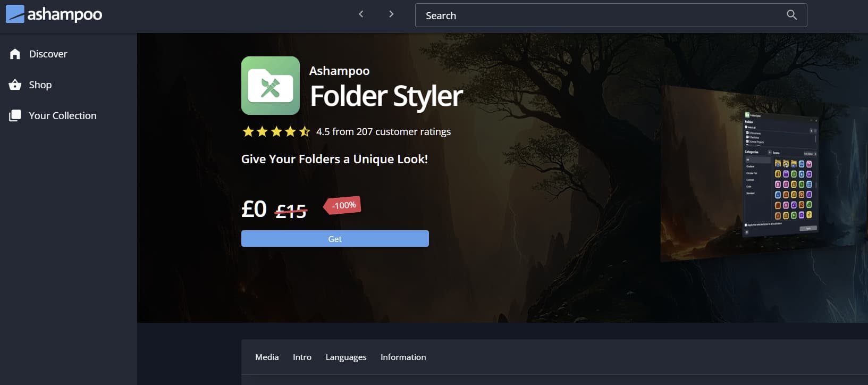Open Discover via the home icon
The height and width of the screenshot is (385, 868).
pyautogui.click(x=15, y=54)
